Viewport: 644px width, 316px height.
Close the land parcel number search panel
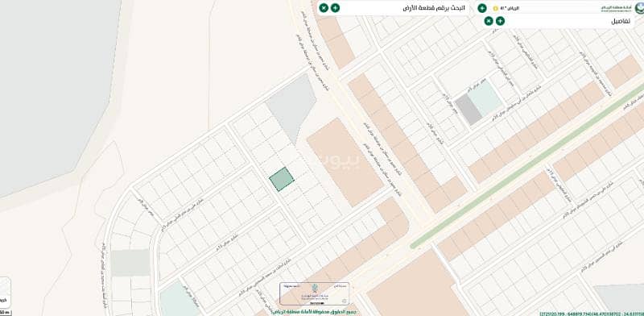point(324,8)
